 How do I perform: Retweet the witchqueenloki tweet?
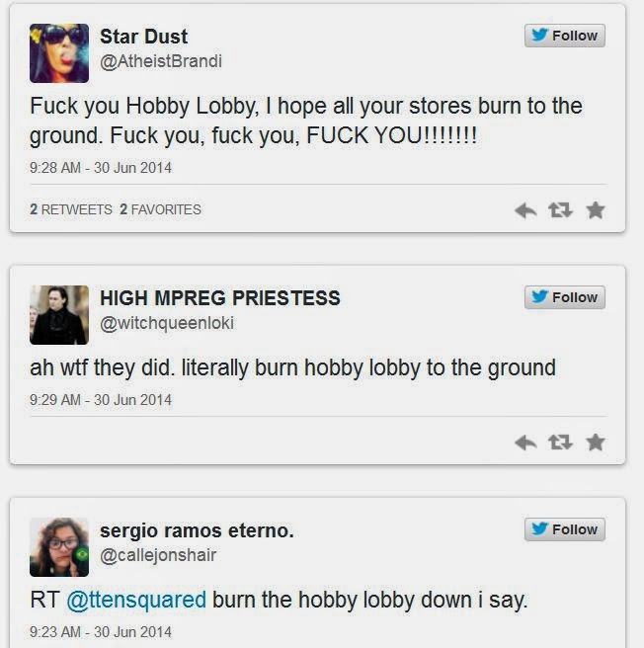560,443
